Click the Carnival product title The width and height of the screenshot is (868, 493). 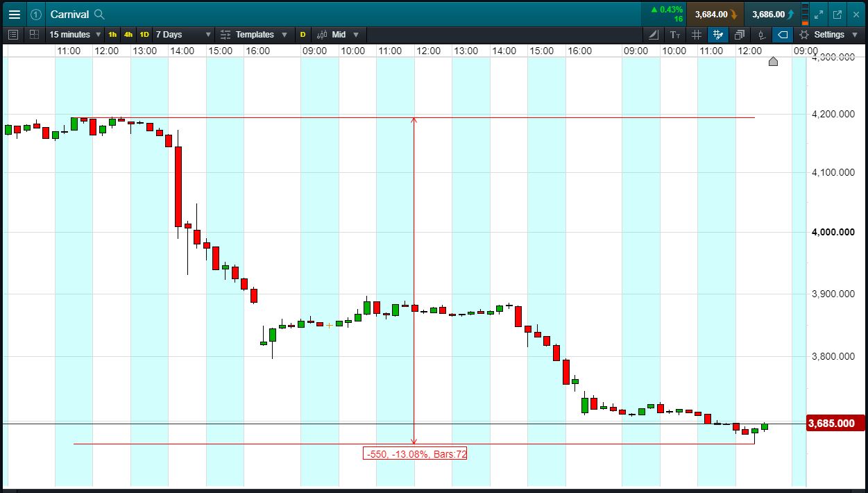pyautogui.click(x=69, y=14)
